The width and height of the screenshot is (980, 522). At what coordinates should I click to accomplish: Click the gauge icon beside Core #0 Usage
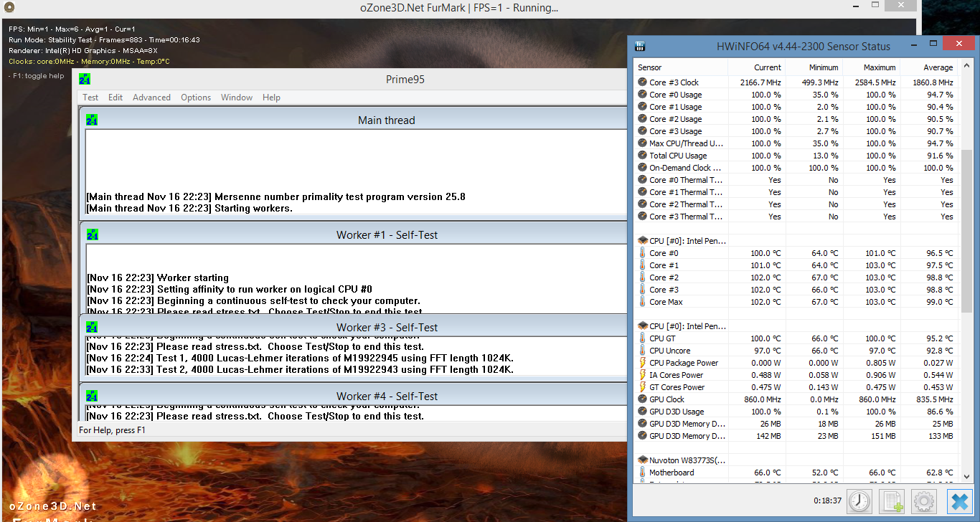coord(642,95)
